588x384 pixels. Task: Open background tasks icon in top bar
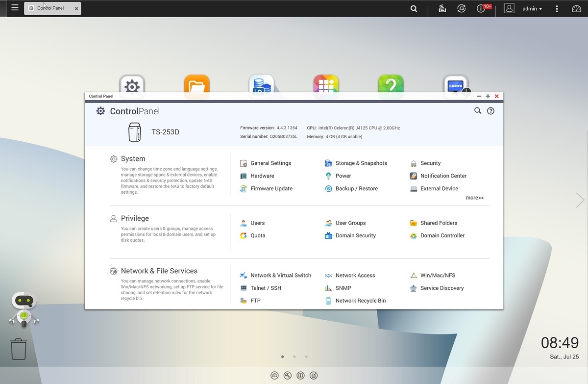point(442,8)
